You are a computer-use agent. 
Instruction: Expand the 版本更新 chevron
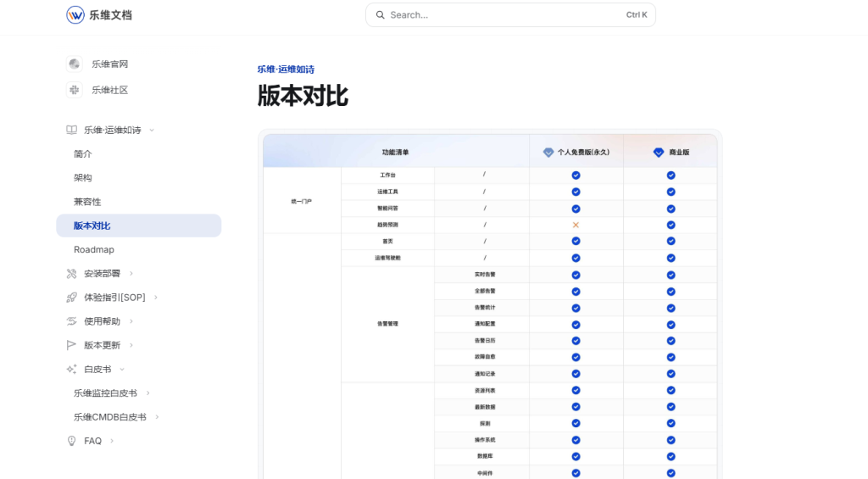[131, 345]
